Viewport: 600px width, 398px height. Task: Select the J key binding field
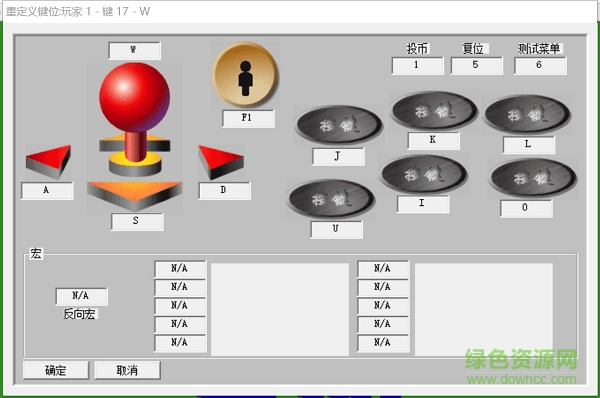[338, 157]
